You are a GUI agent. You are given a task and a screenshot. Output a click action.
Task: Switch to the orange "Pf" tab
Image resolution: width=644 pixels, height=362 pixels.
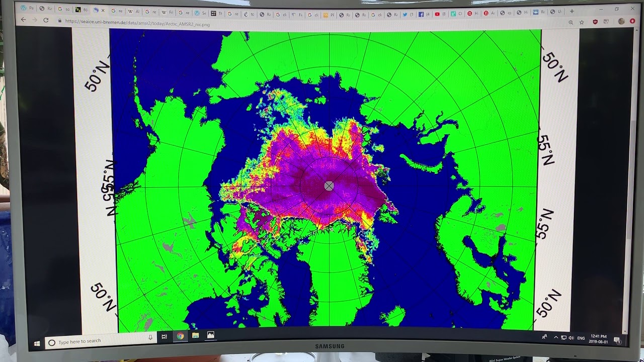tap(329, 15)
